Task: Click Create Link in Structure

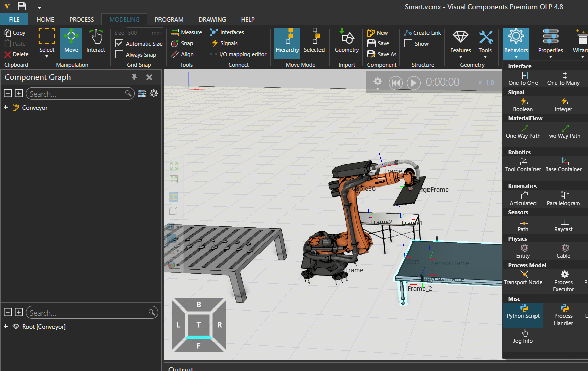Action: (x=422, y=33)
